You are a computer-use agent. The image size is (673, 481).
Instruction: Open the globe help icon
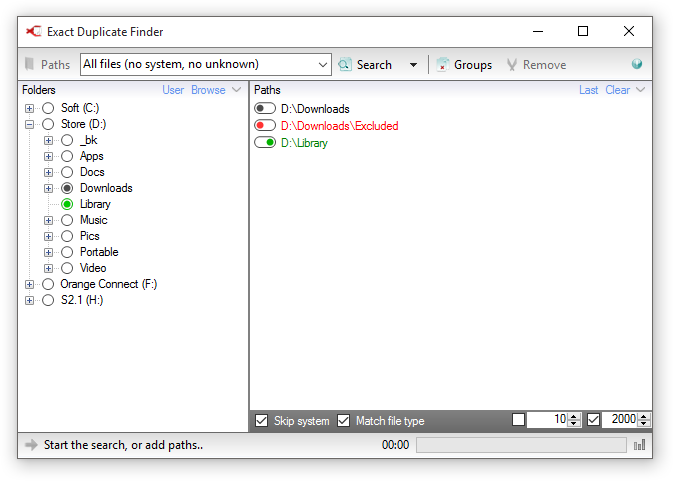(637, 64)
